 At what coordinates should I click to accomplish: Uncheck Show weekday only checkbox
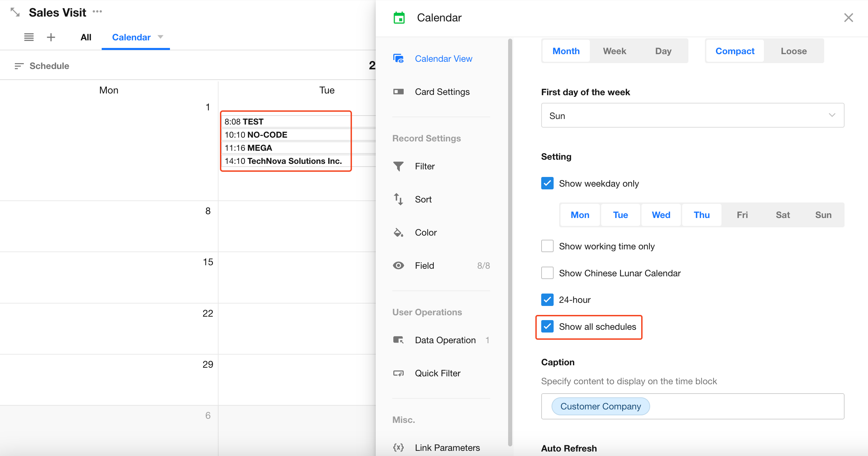coord(547,184)
